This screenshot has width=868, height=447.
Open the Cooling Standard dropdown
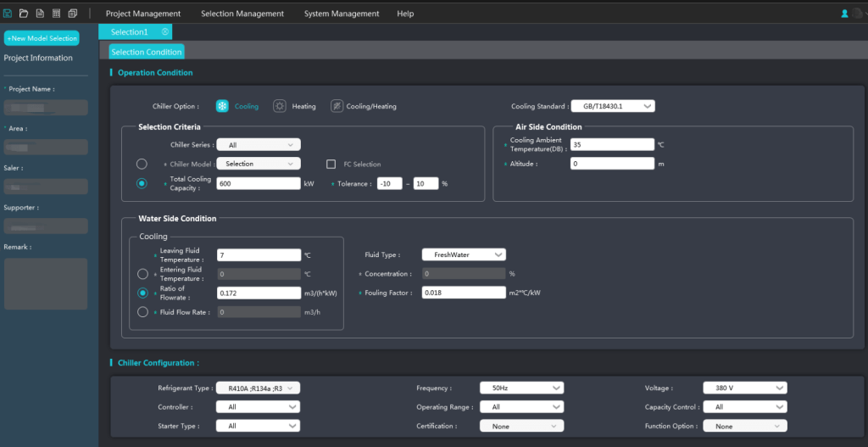point(613,106)
